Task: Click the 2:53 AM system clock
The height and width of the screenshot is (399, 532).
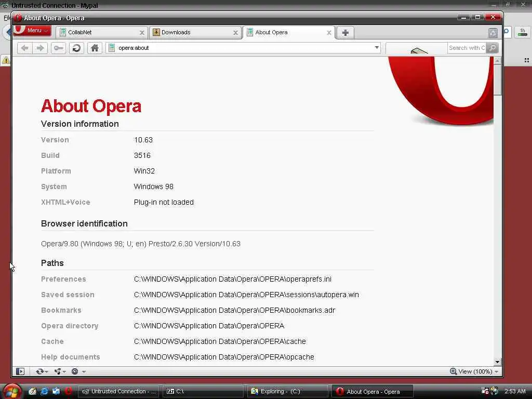Action: 515,391
